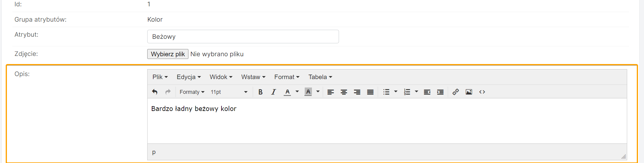This screenshot has width=644, height=163.
Task: Click the Atrybut field containing Beżowy
Action: pyautogui.click(x=243, y=37)
